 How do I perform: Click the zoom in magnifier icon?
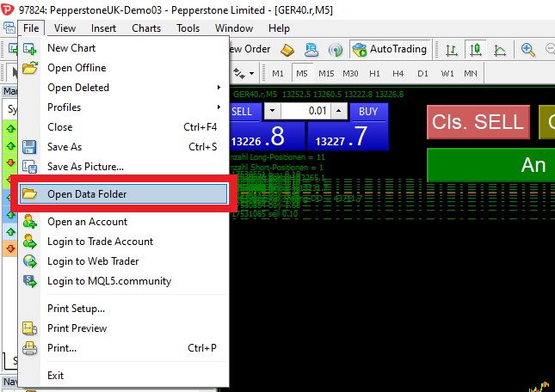tap(527, 50)
